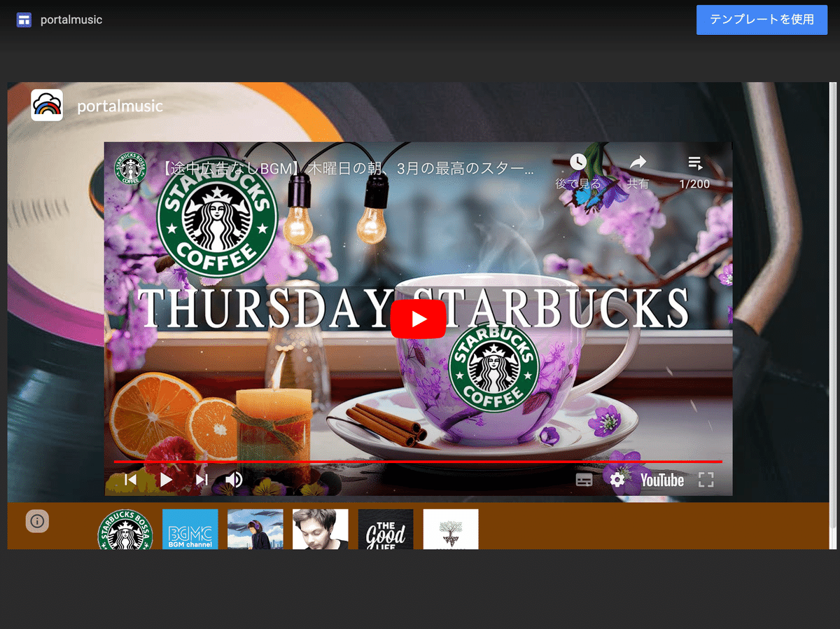Select the man's face portrait thumbnail
Screen dimensions: 840x629
click(x=321, y=530)
